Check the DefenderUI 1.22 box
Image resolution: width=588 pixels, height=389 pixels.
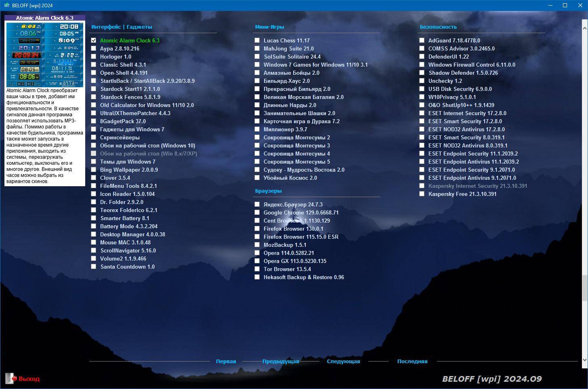pos(422,57)
